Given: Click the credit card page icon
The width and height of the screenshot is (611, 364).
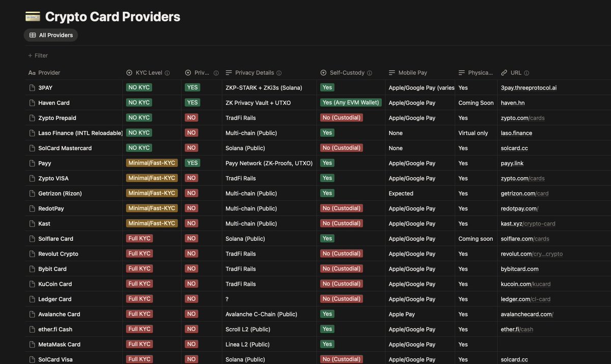Looking at the screenshot, I should tap(33, 16).
